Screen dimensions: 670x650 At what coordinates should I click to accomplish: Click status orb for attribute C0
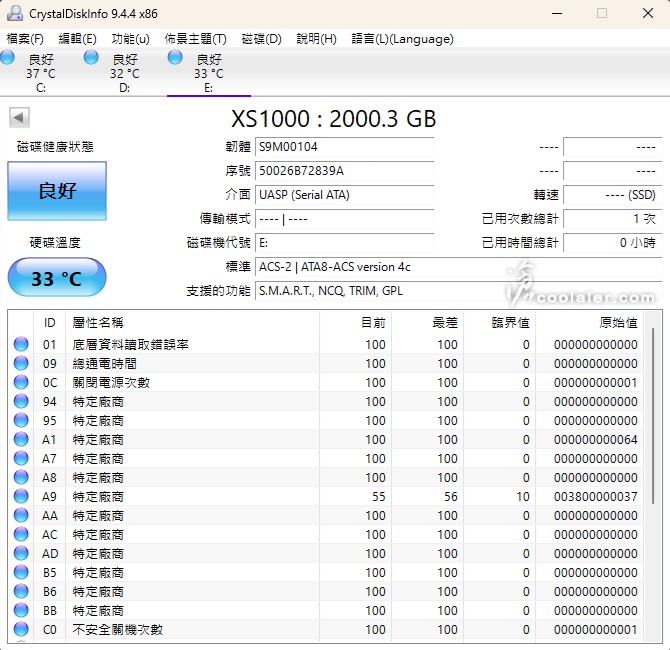click(21, 629)
